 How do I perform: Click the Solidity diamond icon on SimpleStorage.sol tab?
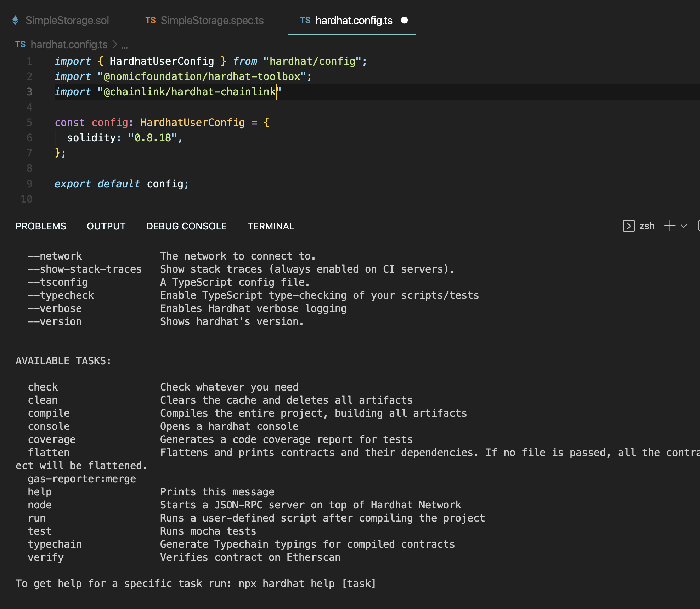[x=15, y=21]
